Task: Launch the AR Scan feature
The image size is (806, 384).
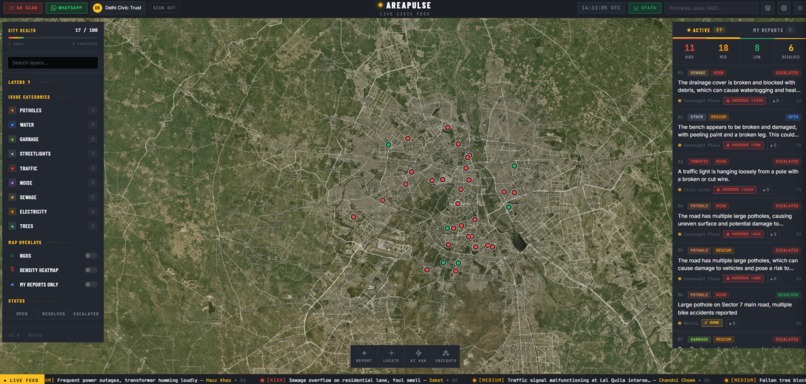Action: [23, 8]
